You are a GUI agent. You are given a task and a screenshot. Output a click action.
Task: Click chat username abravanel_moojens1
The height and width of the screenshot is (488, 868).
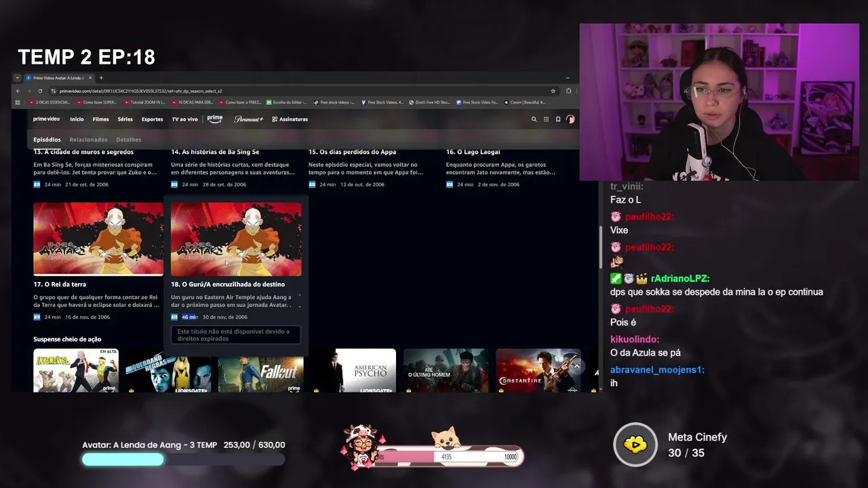[x=657, y=370]
